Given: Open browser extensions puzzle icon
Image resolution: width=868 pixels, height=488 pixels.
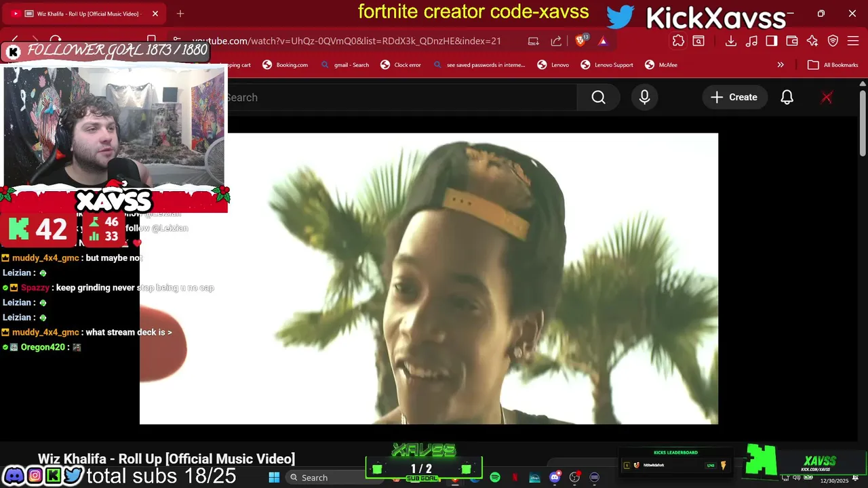Looking at the screenshot, I should 678,41.
